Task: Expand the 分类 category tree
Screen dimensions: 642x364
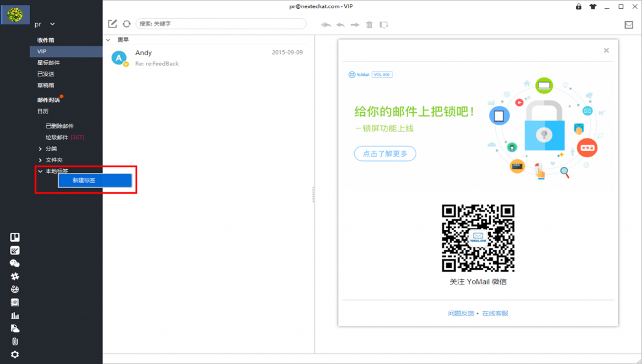Action: (41, 148)
